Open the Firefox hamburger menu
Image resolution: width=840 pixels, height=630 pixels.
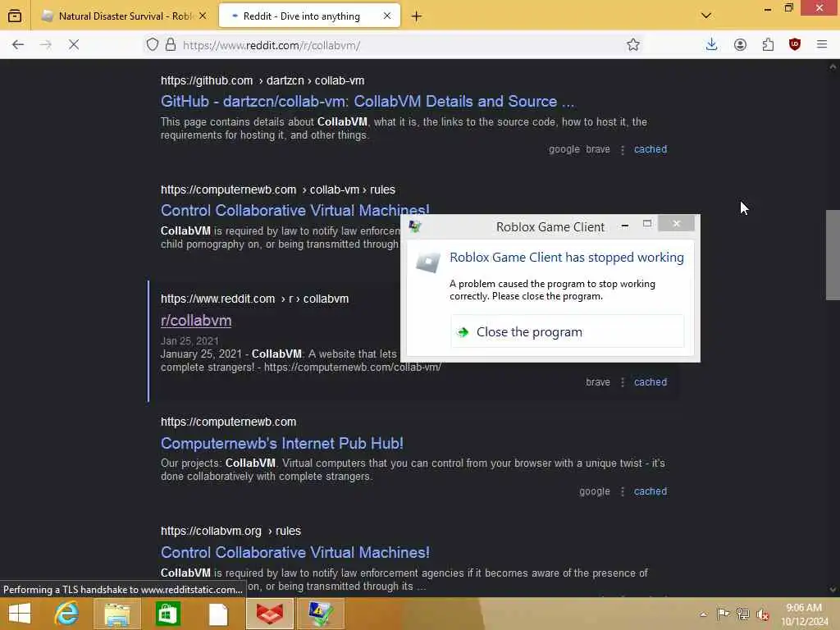(822, 44)
